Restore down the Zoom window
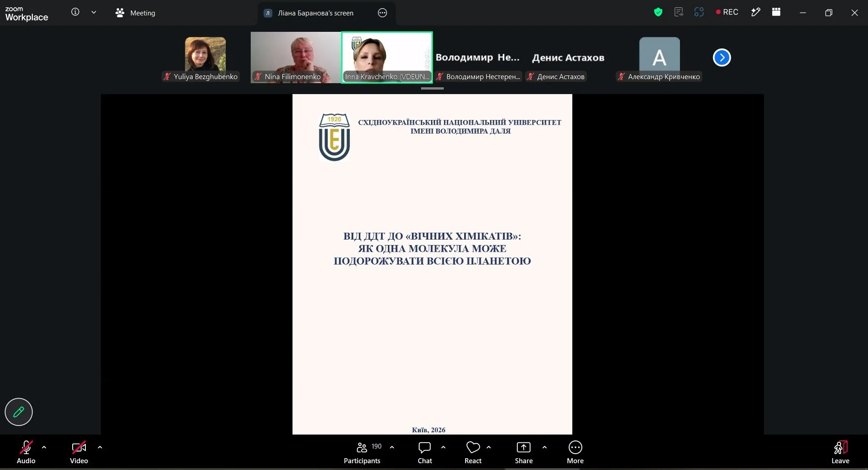868x470 pixels. (828, 13)
